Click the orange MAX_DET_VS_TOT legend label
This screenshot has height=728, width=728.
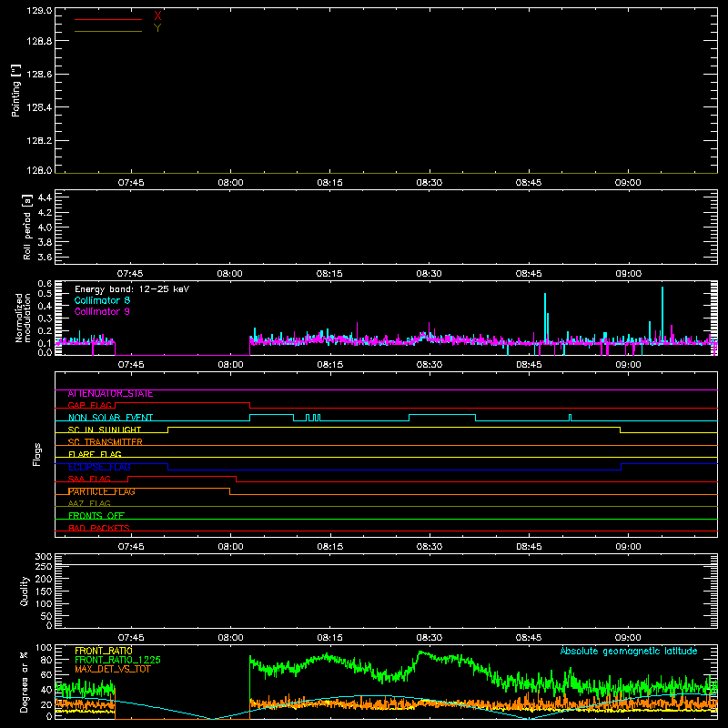point(112,669)
